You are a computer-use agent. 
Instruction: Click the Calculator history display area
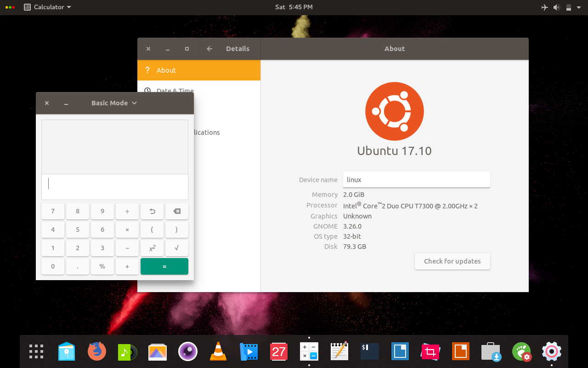[x=115, y=147]
